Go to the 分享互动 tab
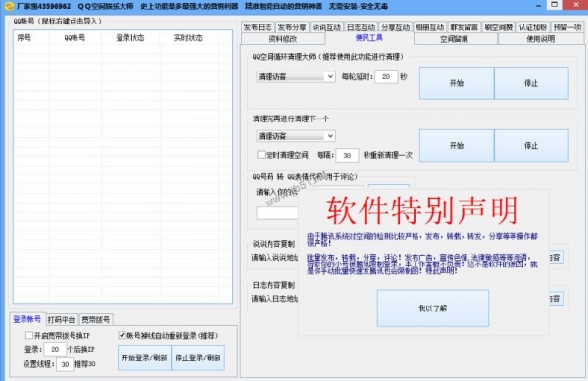Image resolution: width=588 pixels, height=381 pixels. click(x=395, y=27)
